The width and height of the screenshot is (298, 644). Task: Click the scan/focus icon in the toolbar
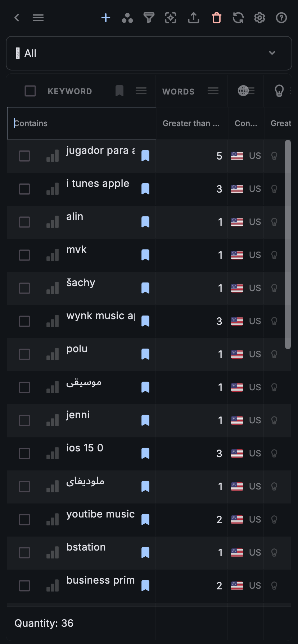171,18
